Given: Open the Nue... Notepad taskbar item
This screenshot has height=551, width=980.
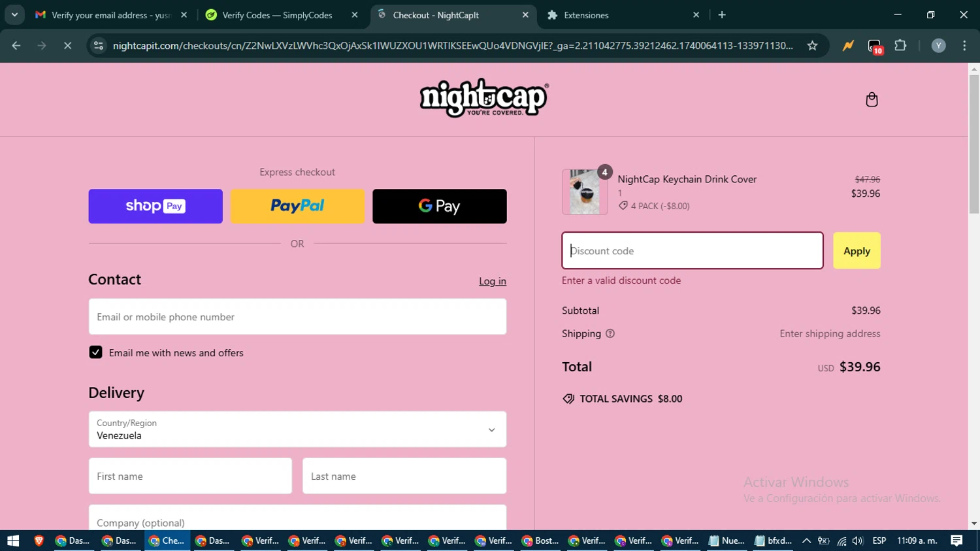Looking at the screenshot, I should point(727,541).
